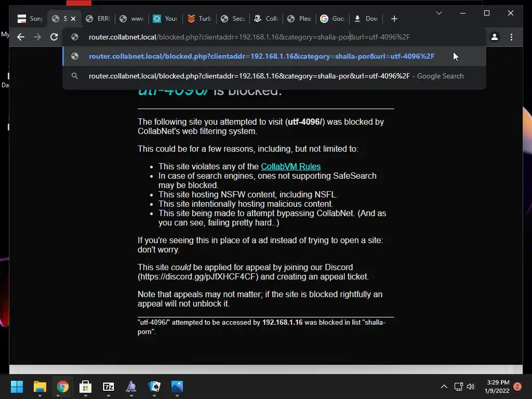Open the CollabVM Rules link

pyautogui.click(x=290, y=166)
